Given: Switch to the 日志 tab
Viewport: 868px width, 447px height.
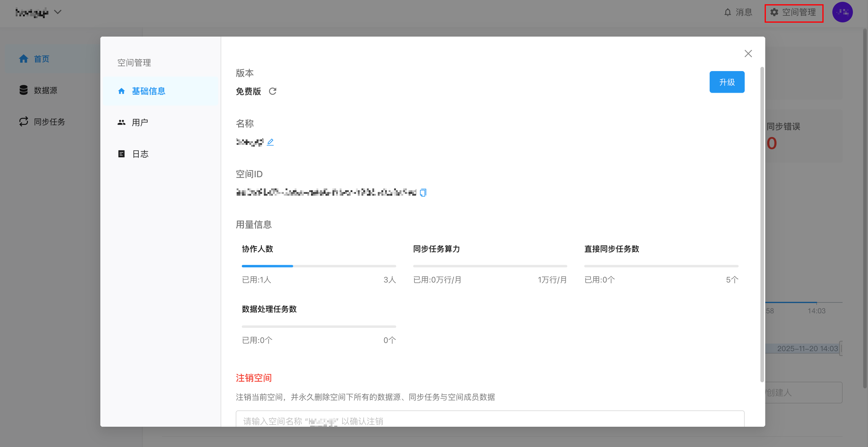Looking at the screenshot, I should point(140,154).
